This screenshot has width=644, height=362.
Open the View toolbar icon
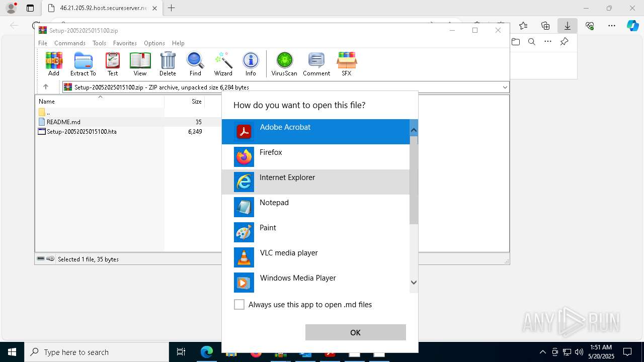click(x=140, y=64)
